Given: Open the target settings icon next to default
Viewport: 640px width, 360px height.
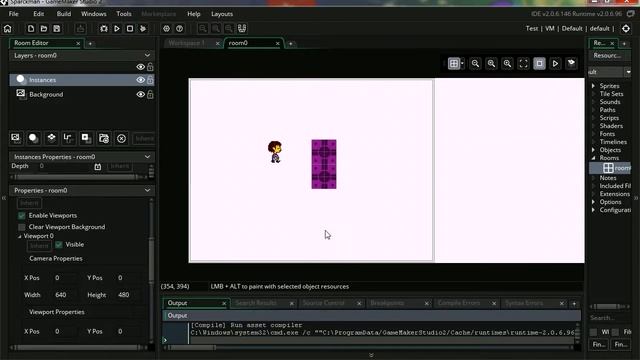Looking at the screenshot, I should (626, 29).
